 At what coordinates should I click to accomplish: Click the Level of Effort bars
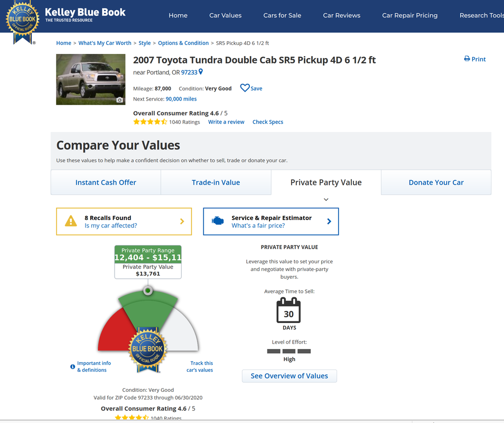point(289,351)
